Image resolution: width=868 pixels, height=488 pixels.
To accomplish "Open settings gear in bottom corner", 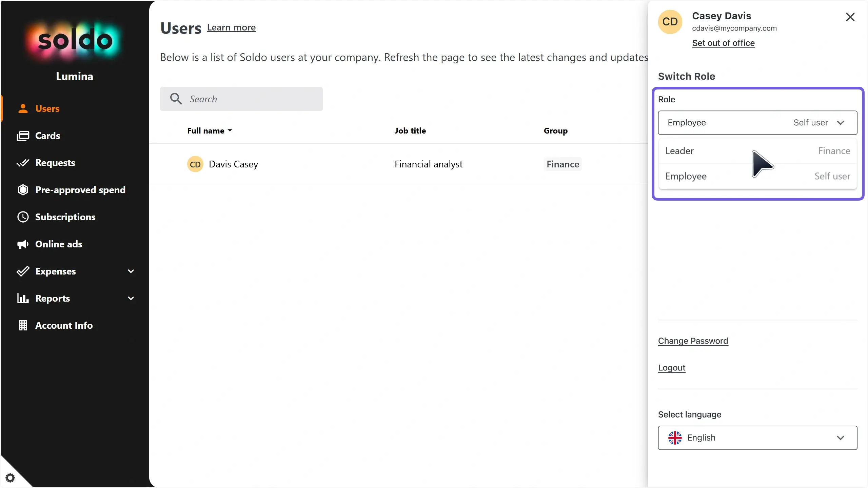I will [10, 478].
